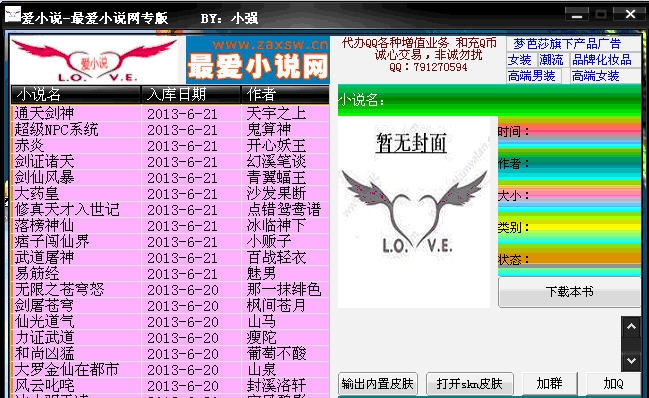Close the 爱小说 window

pyautogui.click(x=630, y=14)
